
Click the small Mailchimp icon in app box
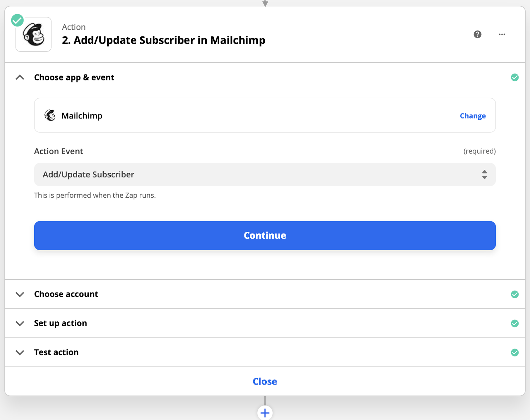(50, 116)
